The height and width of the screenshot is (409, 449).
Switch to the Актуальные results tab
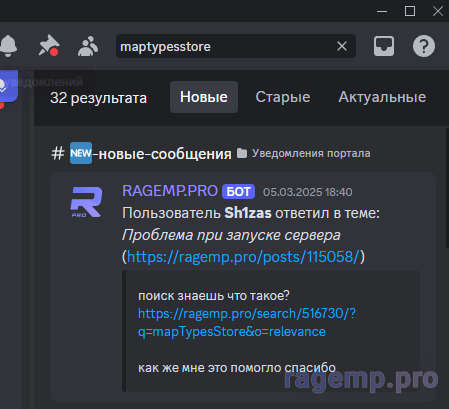click(382, 97)
